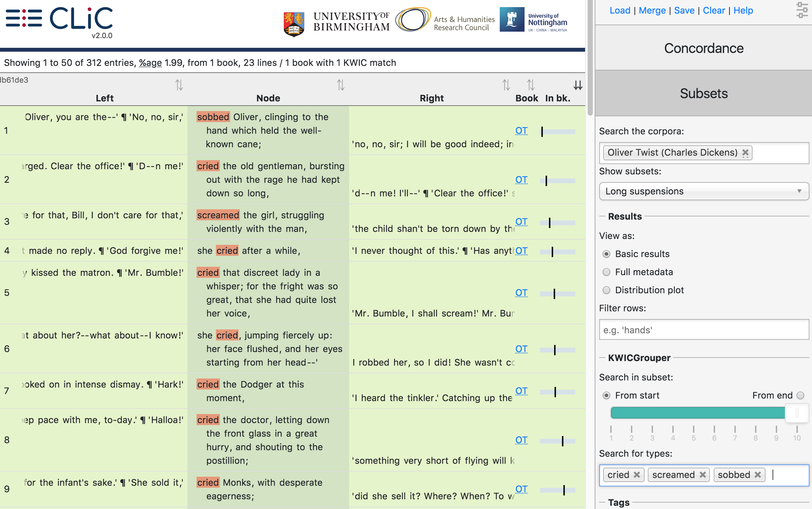Select concordance row number 5
The height and width of the screenshot is (509, 812).
pos(7,293)
